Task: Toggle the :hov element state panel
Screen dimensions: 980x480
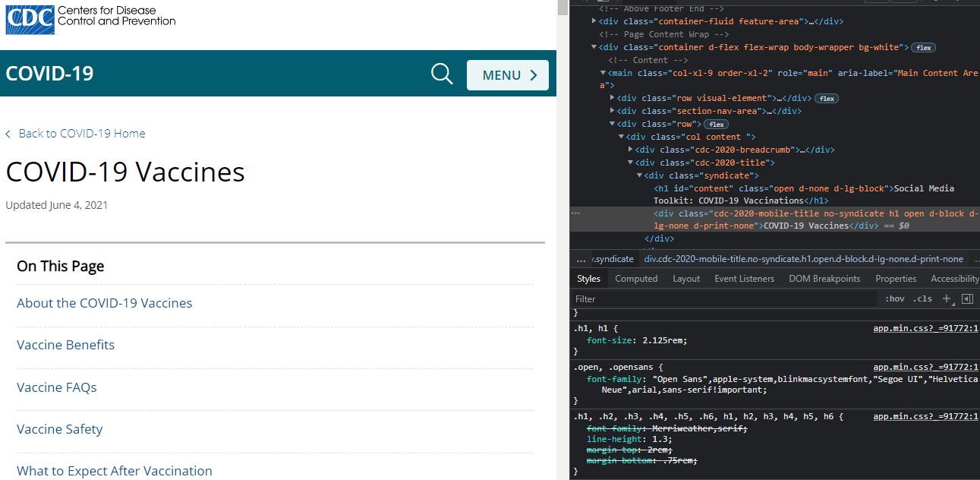Action: pos(894,299)
